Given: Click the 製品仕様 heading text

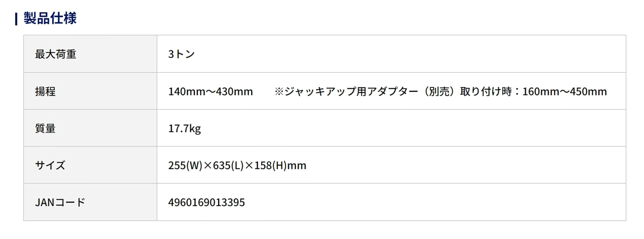Looking at the screenshot, I should click(50, 18).
